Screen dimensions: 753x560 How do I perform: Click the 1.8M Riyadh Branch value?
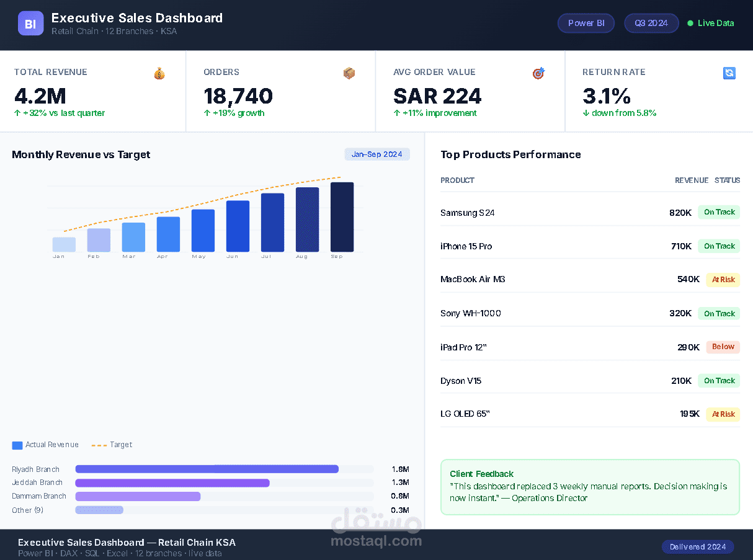point(400,469)
